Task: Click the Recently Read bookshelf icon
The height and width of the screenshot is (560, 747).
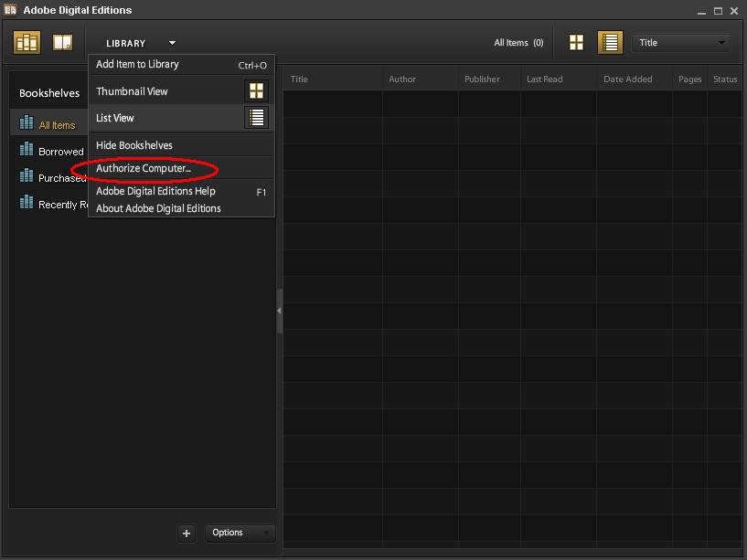Action: 27,203
